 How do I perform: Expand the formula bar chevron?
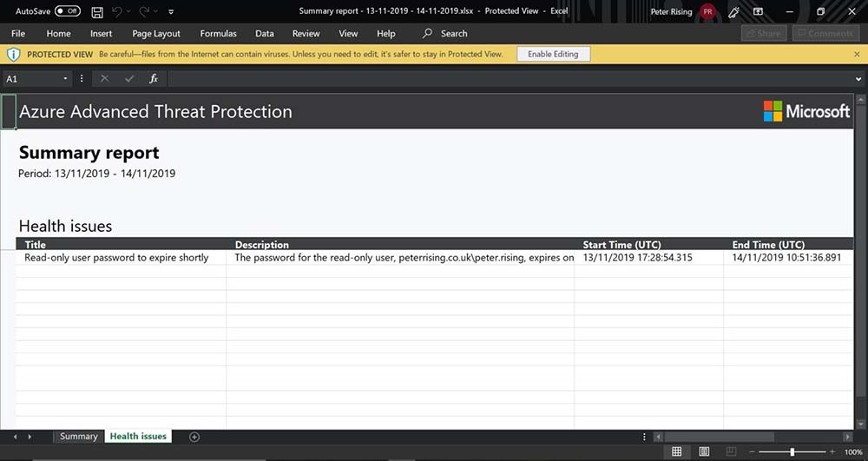[858, 79]
